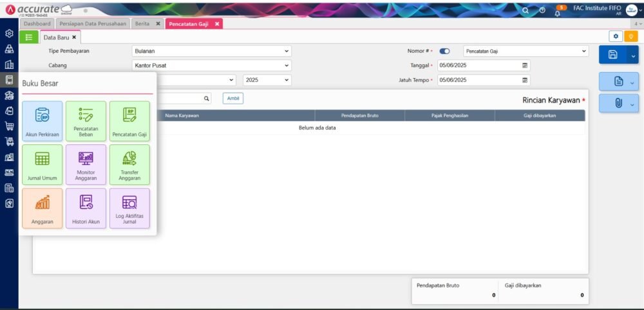Viewport: 644px width, 310px height.
Task: Click the blue save icon button
Action: pos(613,55)
